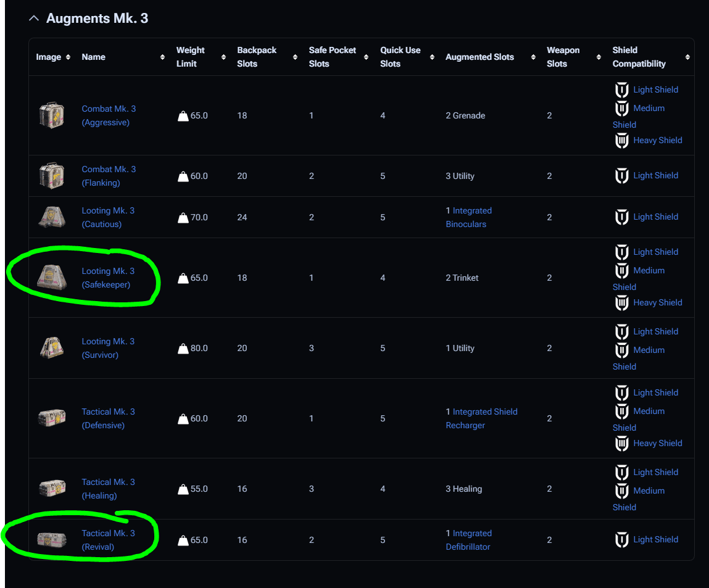Open Light Shield link in Revival row

coord(655,540)
